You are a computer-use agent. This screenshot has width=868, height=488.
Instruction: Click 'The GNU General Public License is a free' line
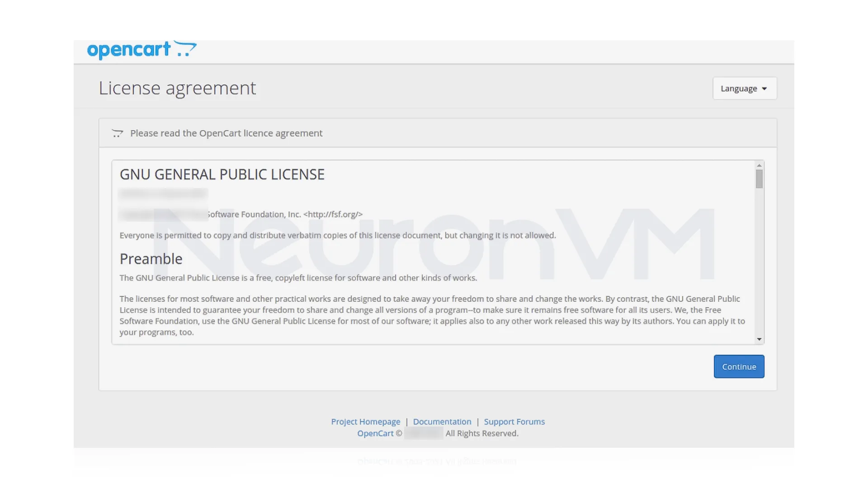tap(298, 278)
